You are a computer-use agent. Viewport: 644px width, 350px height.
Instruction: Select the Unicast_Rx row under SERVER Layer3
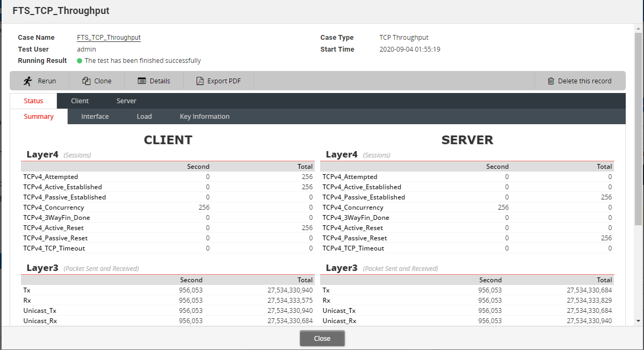(339, 320)
